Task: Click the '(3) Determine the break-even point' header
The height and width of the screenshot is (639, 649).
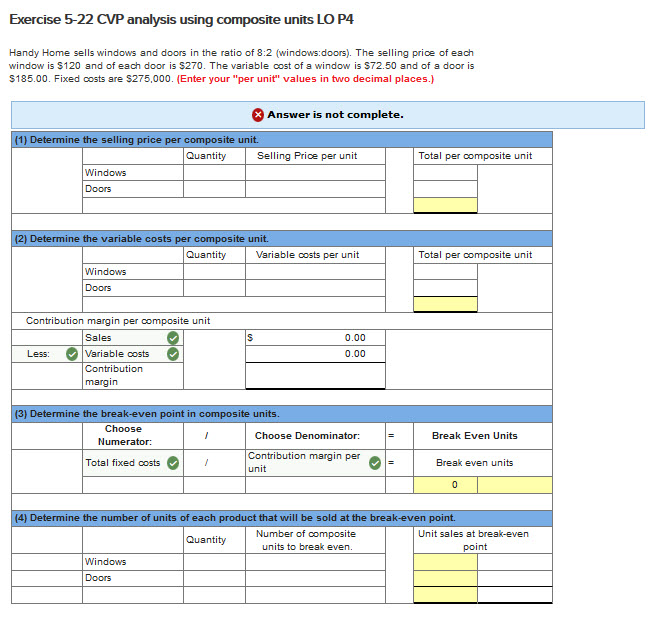Action: pos(147,414)
